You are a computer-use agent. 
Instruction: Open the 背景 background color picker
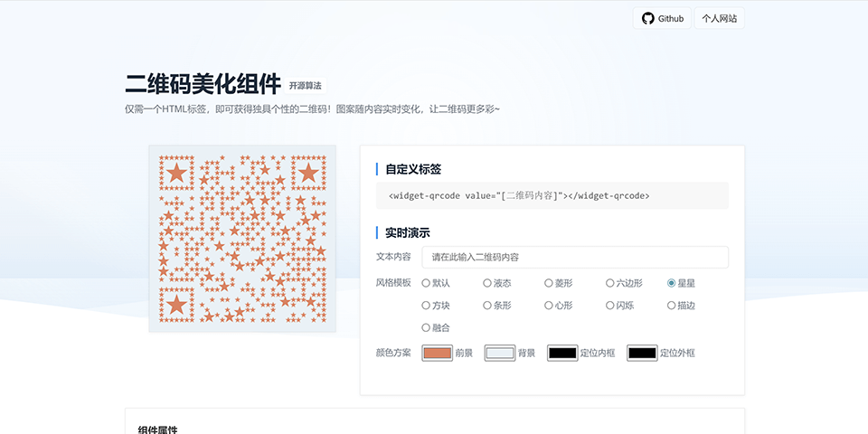tap(499, 353)
